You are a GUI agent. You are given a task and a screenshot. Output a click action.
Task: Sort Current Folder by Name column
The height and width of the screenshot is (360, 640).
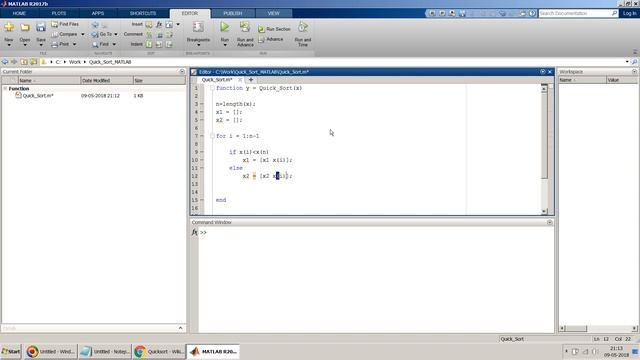coord(49,80)
